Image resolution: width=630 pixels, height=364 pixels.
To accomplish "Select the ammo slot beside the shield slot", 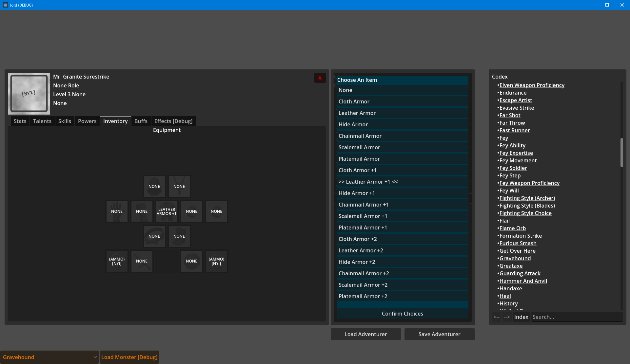I will [216, 261].
